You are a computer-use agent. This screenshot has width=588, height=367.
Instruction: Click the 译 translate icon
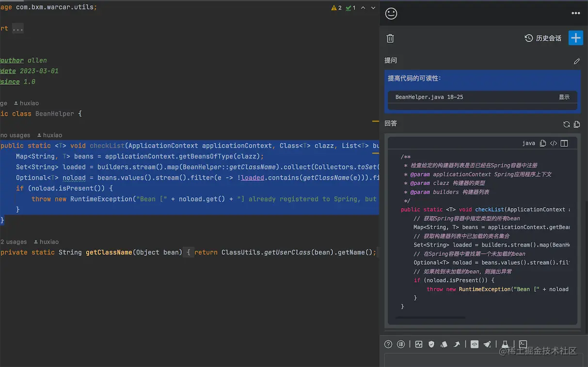pos(401,344)
